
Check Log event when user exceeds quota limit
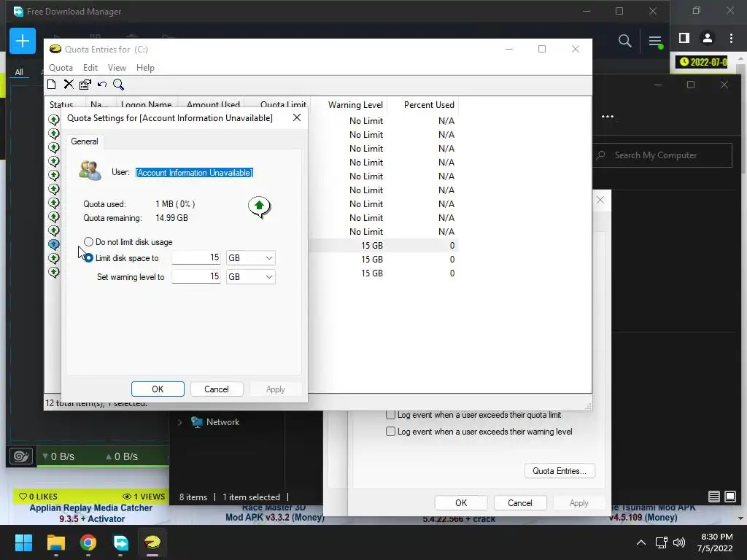391,415
